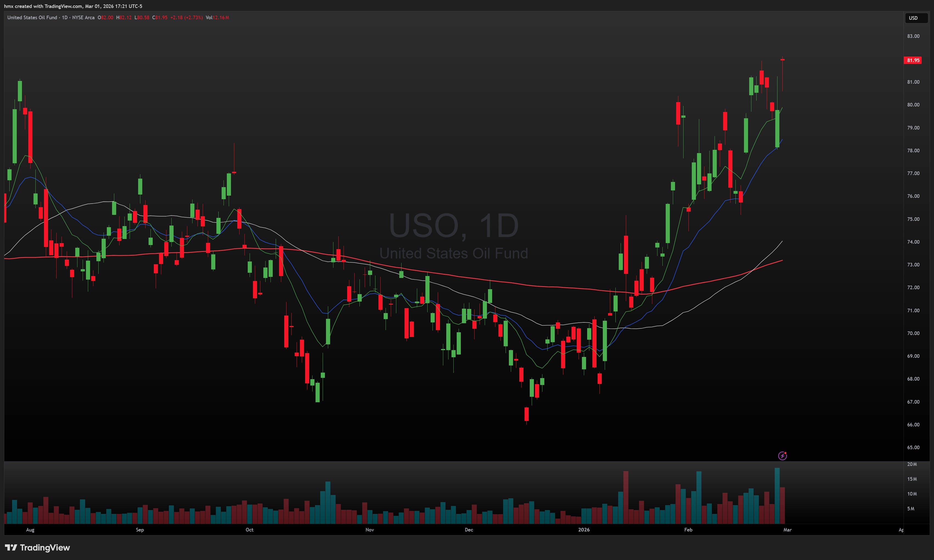Click the Oct label on time axis
Screen dimensions: 934x560
249,530
